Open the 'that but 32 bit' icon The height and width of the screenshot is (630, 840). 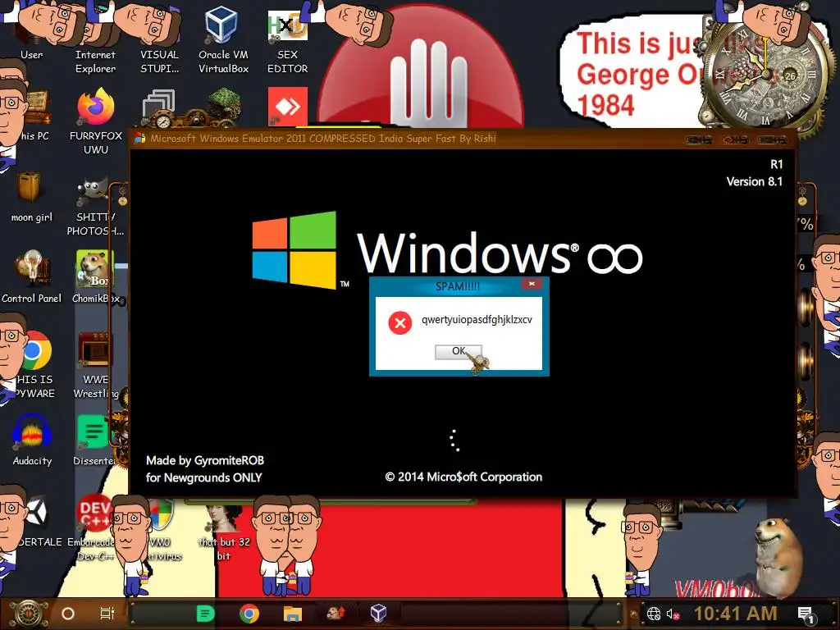click(x=224, y=531)
